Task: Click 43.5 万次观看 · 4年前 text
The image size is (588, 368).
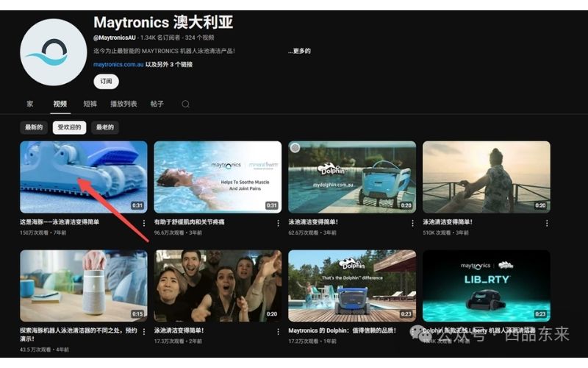Action: point(44,350)
